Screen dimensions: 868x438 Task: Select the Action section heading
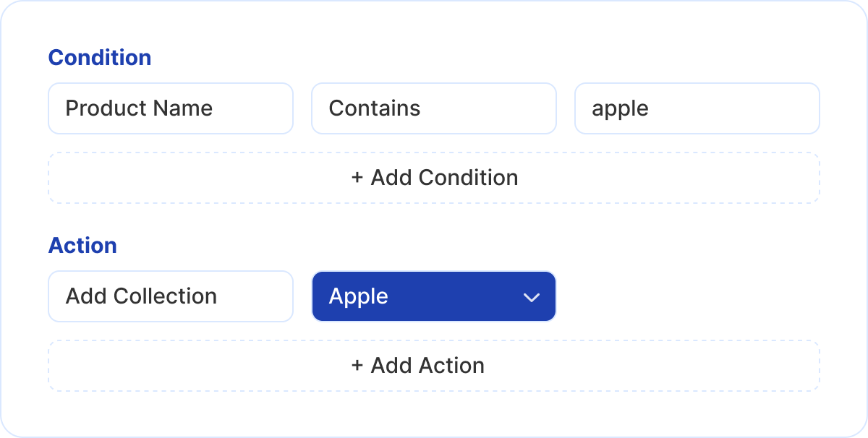point(83,246)
